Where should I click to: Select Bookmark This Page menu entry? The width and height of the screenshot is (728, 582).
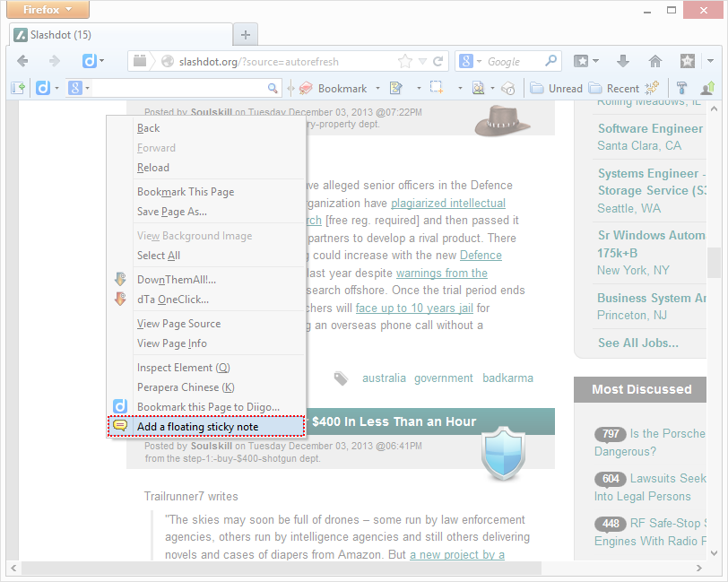pos(206,192)
